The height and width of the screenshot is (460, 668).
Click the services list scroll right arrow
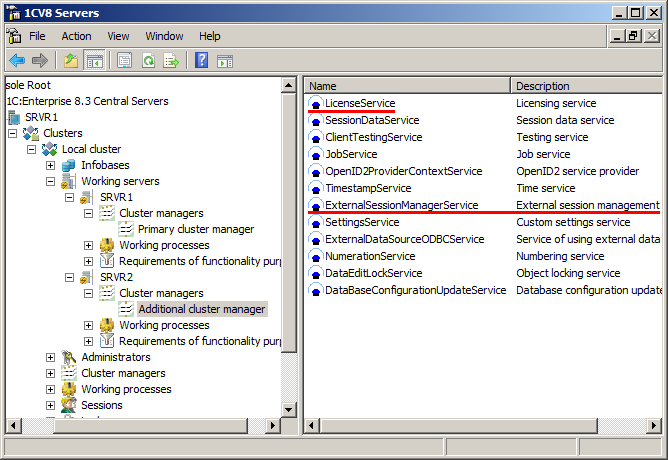point(654,425)
